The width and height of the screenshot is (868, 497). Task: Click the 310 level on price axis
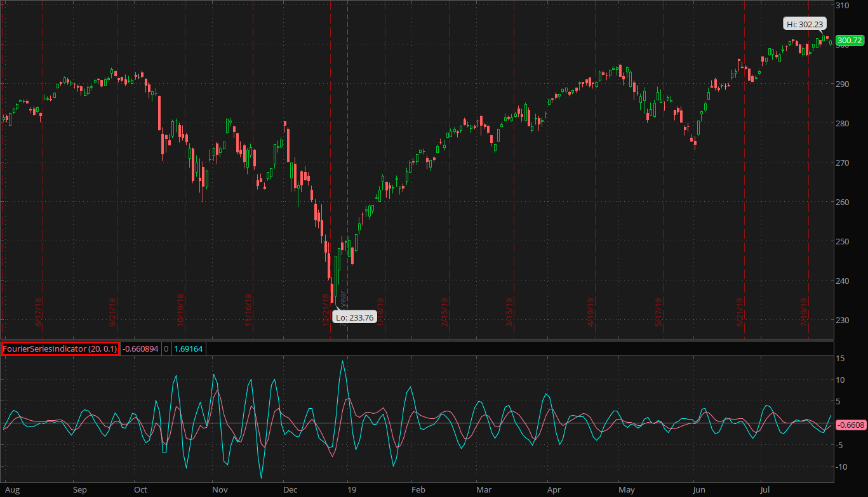click(x=843, y=5)
